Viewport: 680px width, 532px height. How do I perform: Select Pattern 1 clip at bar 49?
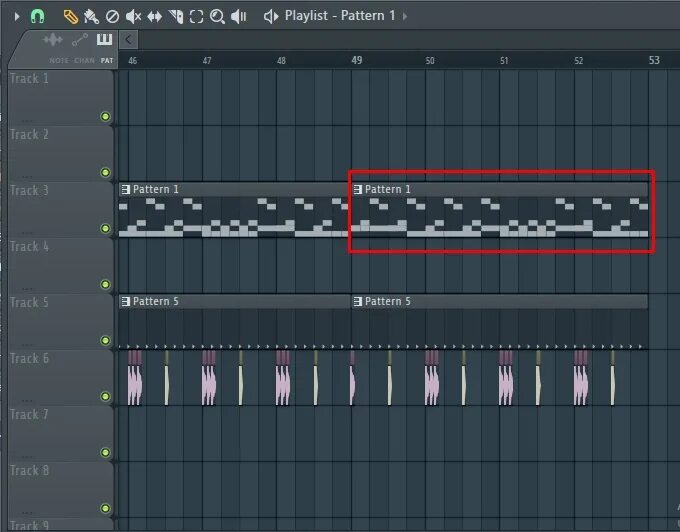click(x=500, y=210)
